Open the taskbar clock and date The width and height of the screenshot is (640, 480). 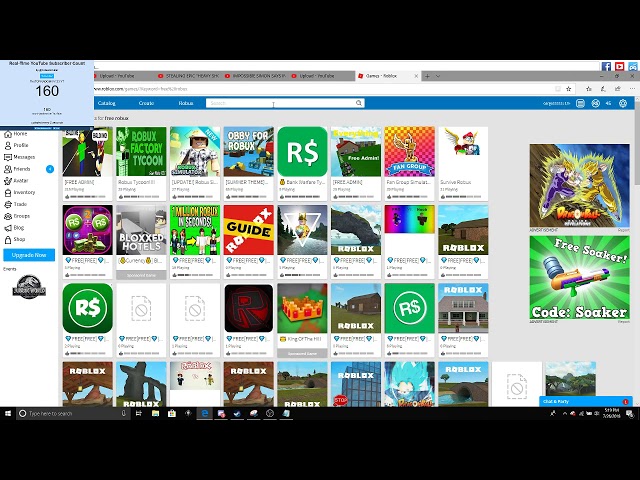[x=611, y=413]
